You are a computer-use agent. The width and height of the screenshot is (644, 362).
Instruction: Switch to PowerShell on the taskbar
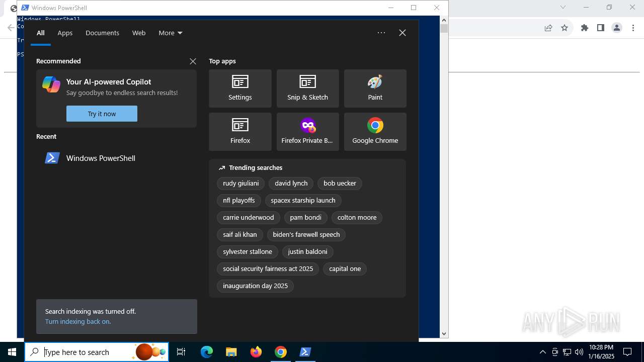(x=305, y=352)
